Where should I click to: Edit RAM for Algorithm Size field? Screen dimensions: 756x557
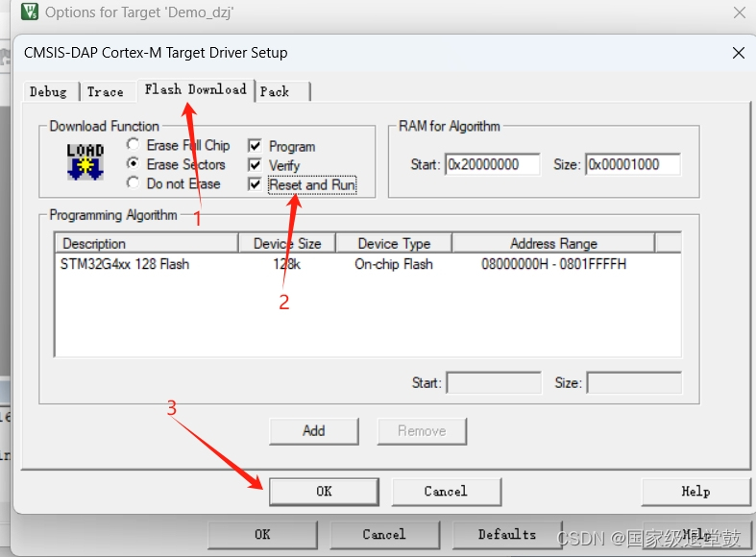pyautogui.click(x=633, y=165)
